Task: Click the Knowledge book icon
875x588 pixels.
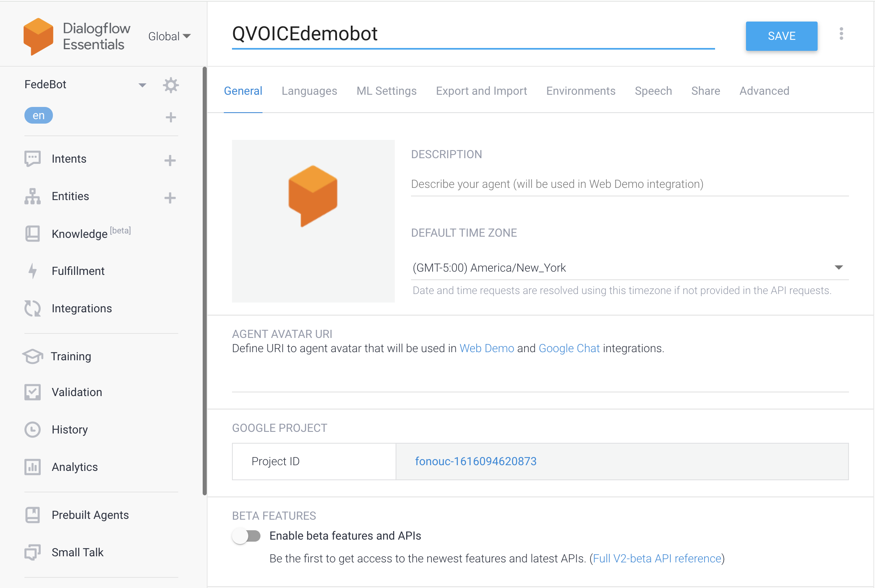Action: pos(33,234)
